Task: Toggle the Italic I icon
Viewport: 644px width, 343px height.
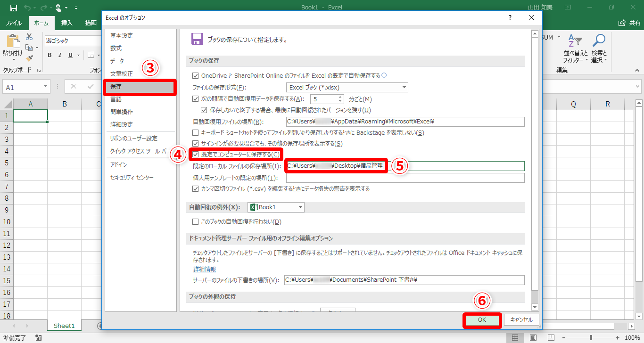Action: [x=60, y=55]
